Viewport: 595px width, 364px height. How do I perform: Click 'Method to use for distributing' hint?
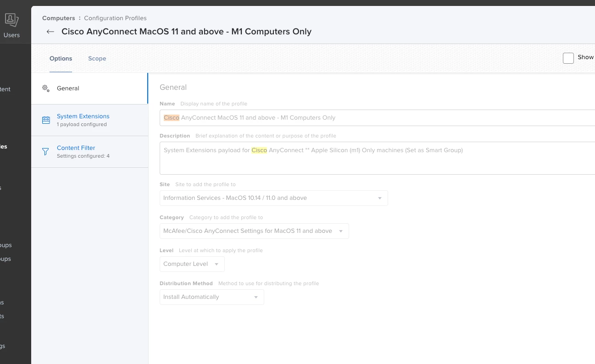click(268, 283)
